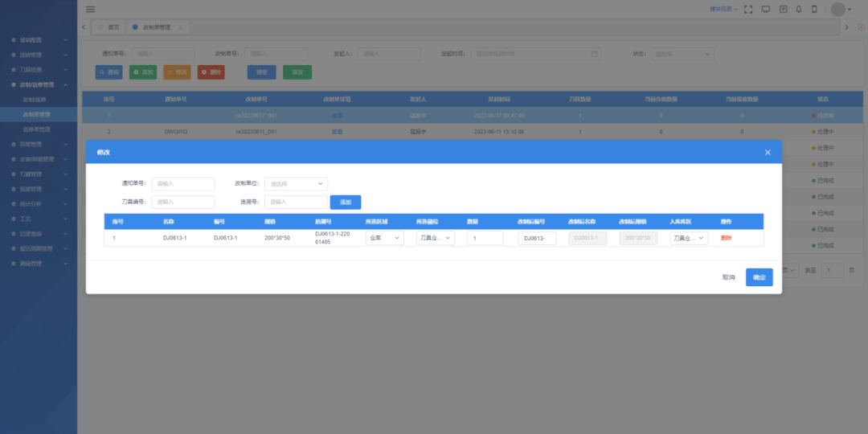Click the calendar icon in 发起时间 field

(x=595, y=55)
